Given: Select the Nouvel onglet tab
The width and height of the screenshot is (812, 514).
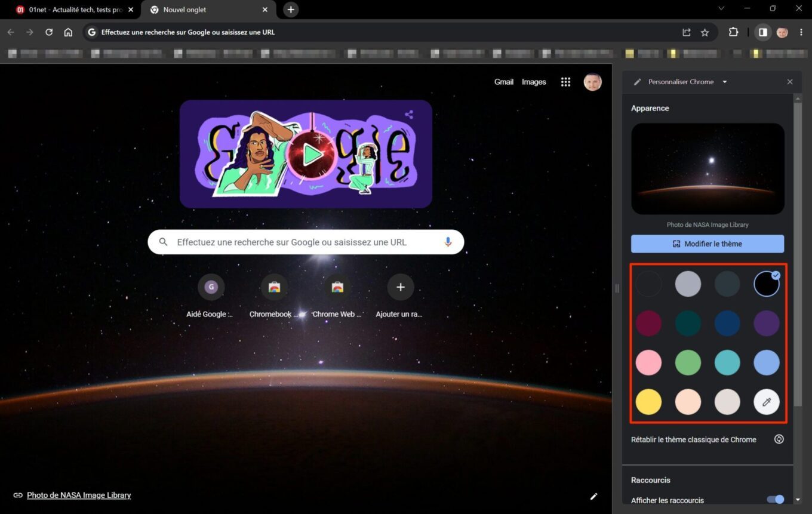Looking at the screenshot, I should click(x=208, y=10).
